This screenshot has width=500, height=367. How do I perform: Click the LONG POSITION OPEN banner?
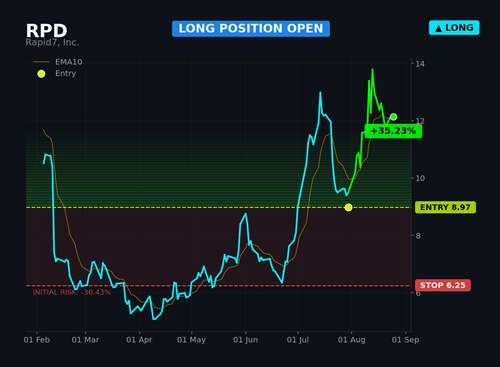[x=251, y=29]
